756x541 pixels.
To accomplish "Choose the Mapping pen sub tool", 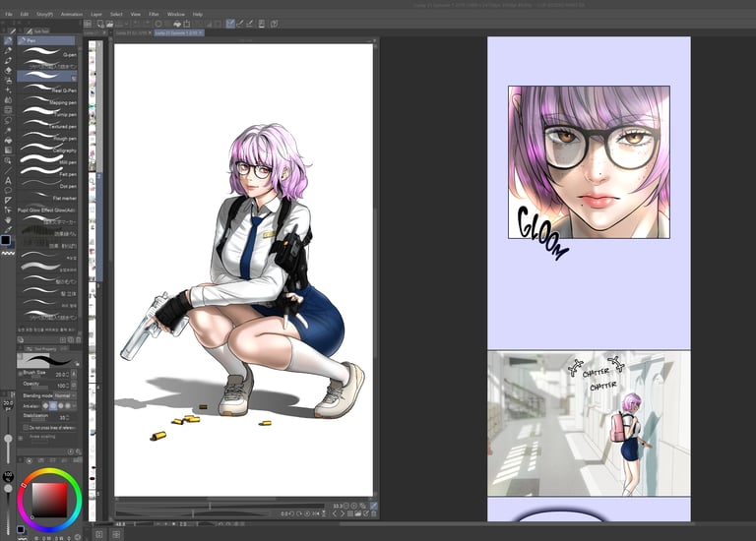I will click(47, 100).
